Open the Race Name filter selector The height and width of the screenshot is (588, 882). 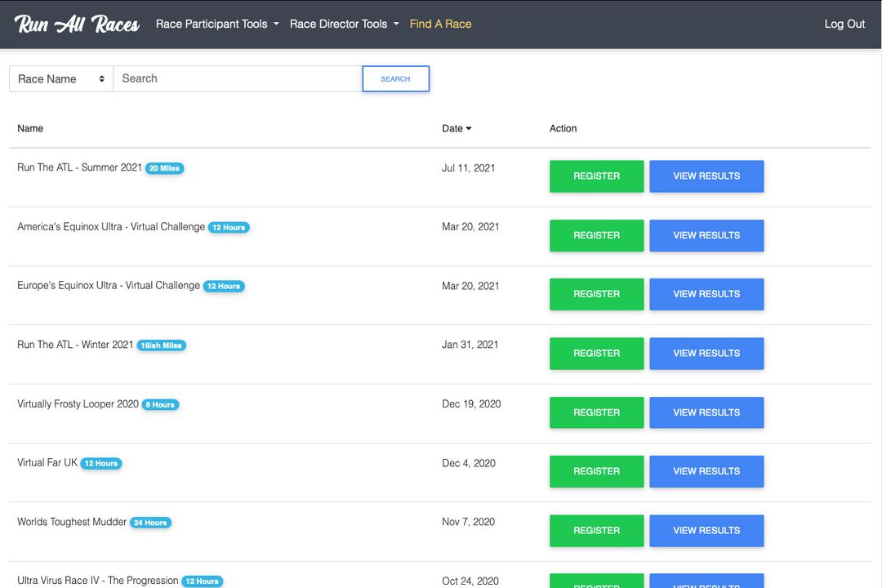coord(60,78)
